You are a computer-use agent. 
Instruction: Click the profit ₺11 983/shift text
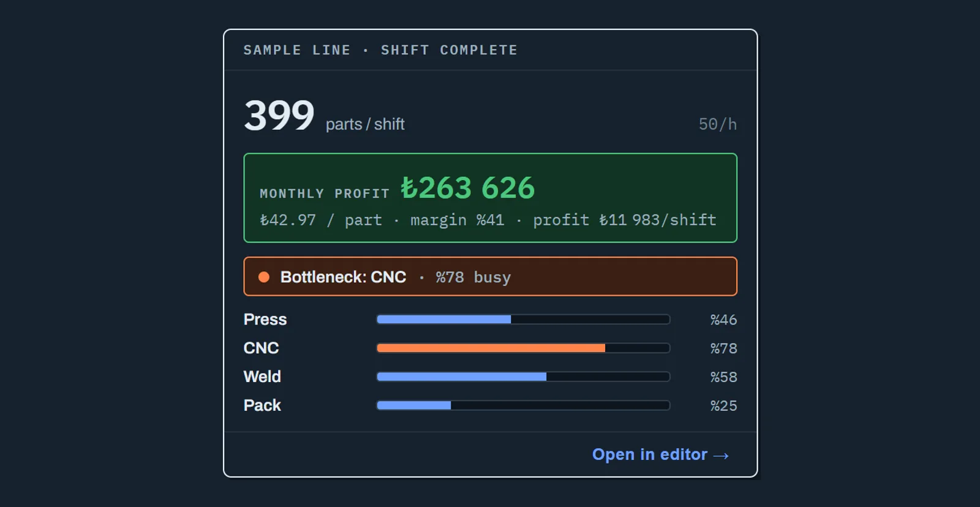[625, 220]
